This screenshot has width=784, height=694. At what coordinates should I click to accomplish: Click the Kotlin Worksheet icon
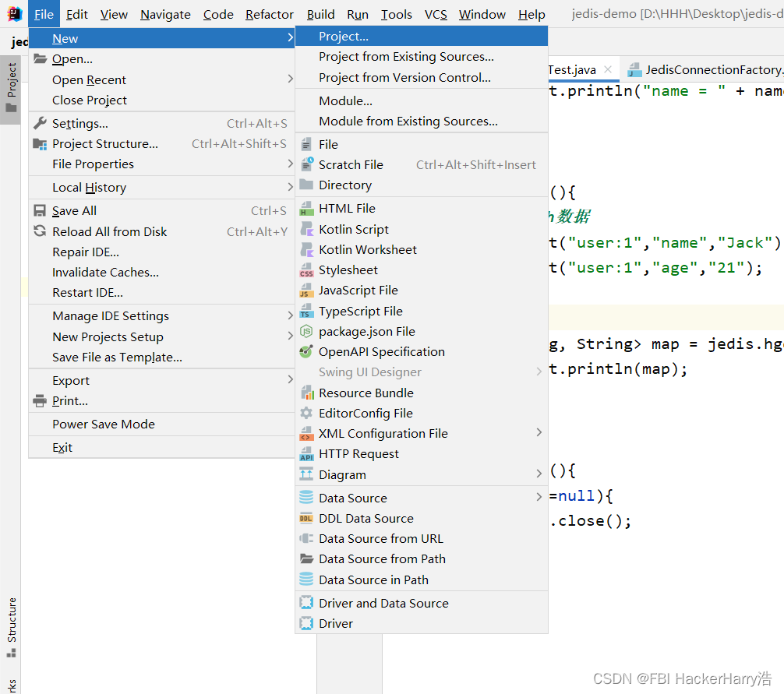tap(306, 249)
